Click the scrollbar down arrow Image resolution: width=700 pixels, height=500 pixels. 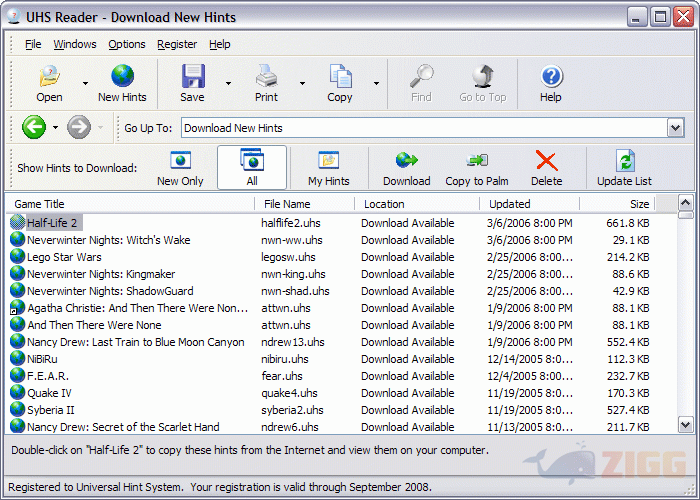click(686, 425)
